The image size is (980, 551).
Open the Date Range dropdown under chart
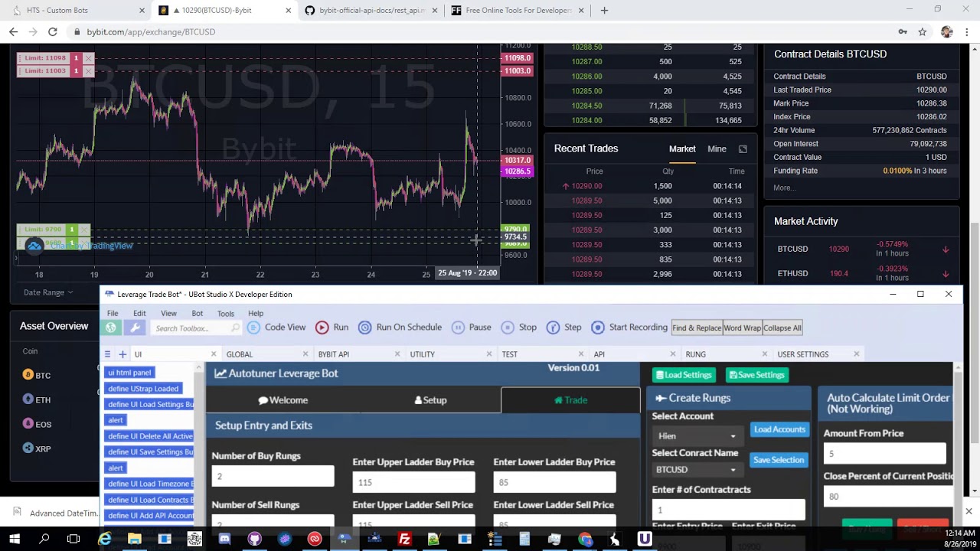click(48, 292)
